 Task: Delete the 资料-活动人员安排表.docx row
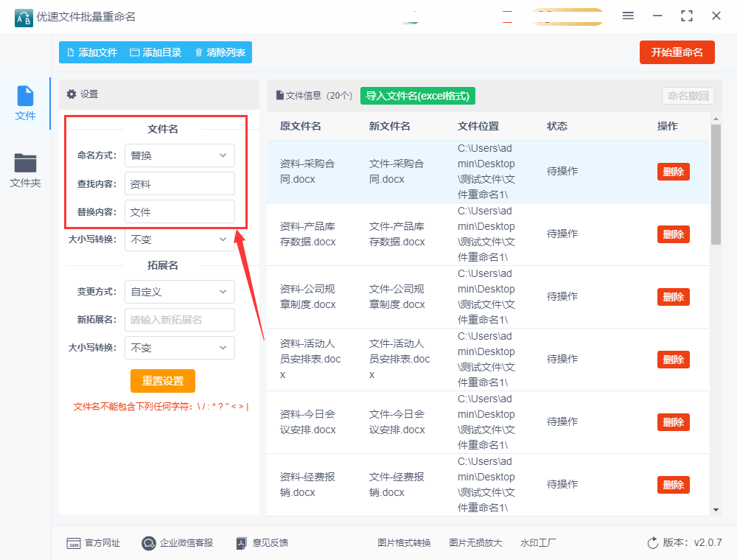[673, 360]
